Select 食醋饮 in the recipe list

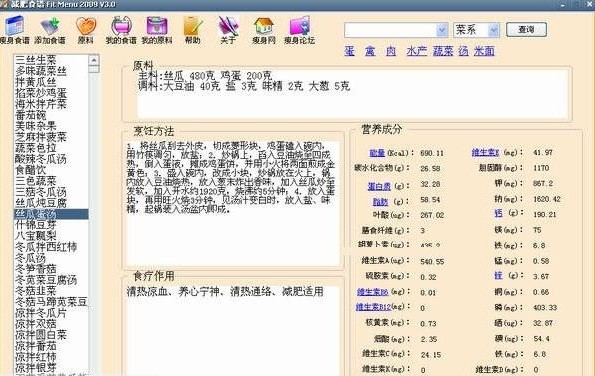(x=51, y=170)
